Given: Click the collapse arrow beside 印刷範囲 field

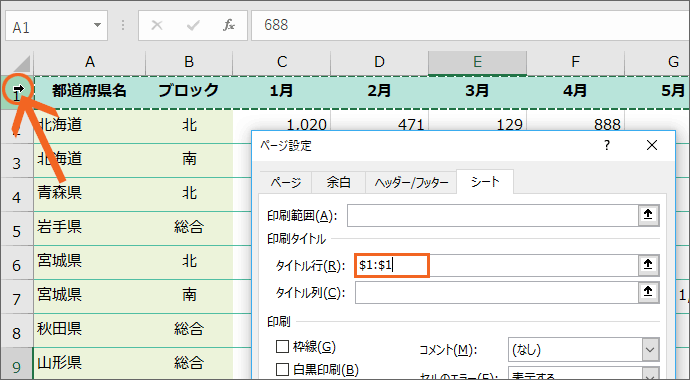Looking at the screenshot, I should pos(648,215).
